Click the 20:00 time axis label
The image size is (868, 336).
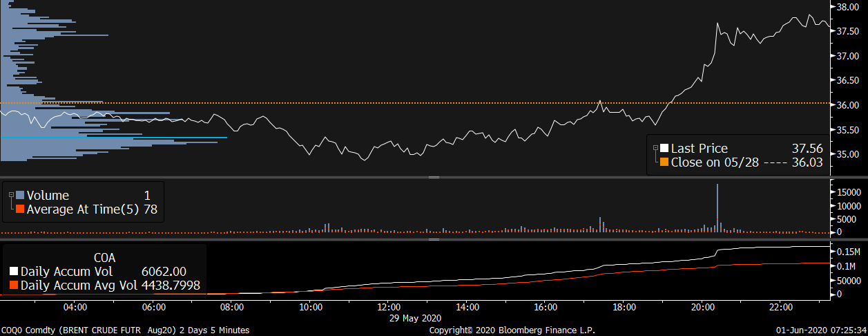[x=702, y=307]
